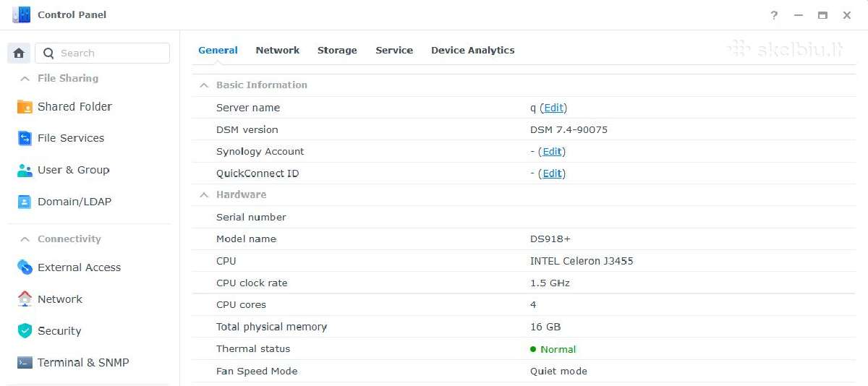This screenshot has width=868, height=386.
Task: Open the External Access icon
Action: point(25,267)
